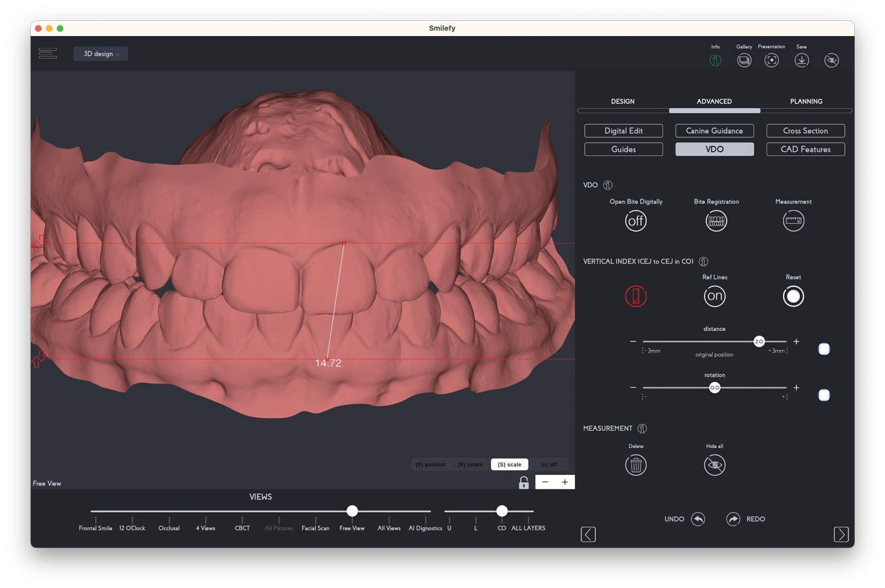Toggle the Ref Lines on switch

point(714,296)
